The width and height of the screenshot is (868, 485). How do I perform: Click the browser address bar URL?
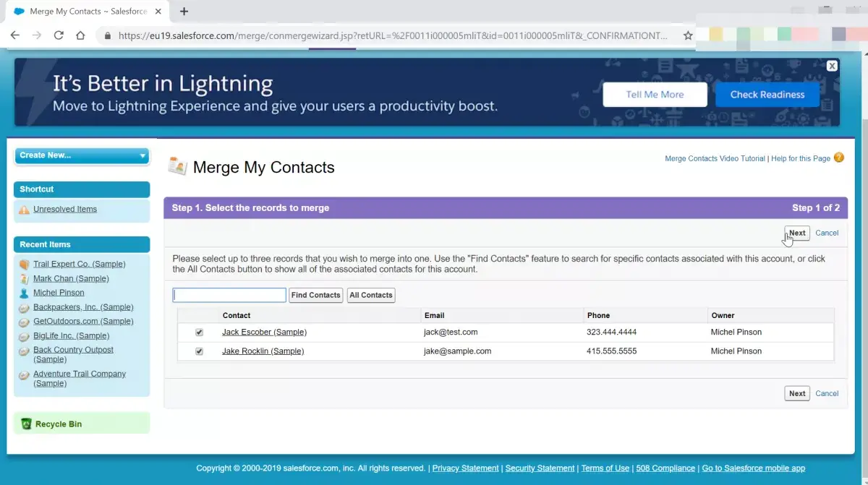[392, 35]
